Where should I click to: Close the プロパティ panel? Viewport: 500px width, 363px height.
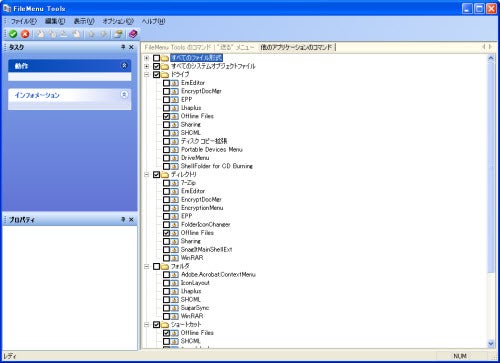pos(131,220)
